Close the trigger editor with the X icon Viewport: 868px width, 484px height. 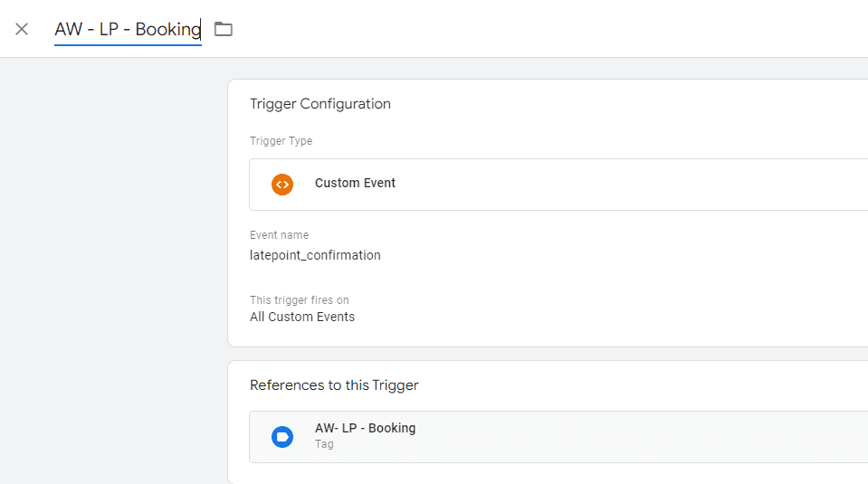[x=22, y=29]
